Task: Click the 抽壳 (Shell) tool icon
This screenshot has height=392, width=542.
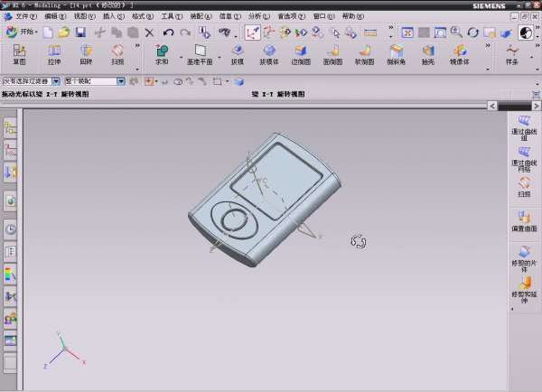Action: click(x=426, y=54)
